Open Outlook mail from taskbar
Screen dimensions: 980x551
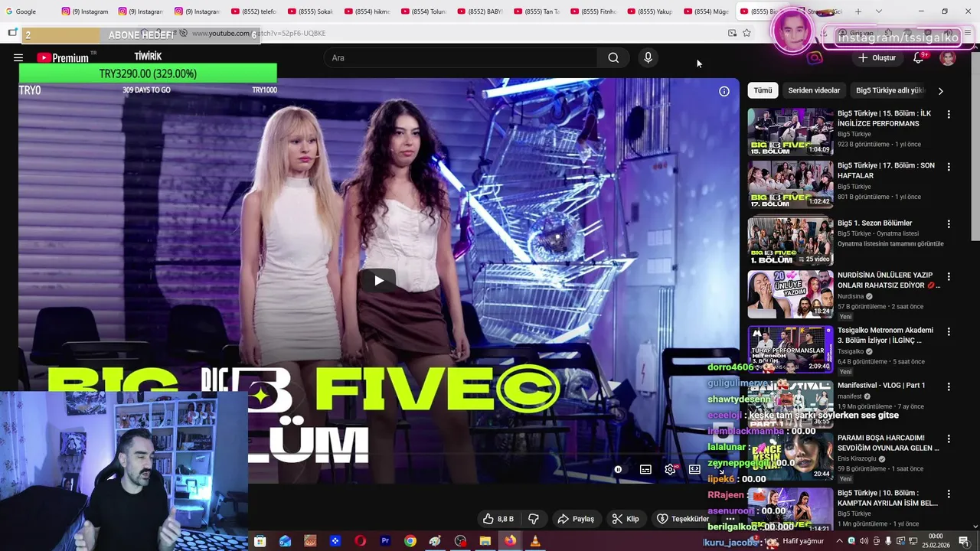coord(285,541)
